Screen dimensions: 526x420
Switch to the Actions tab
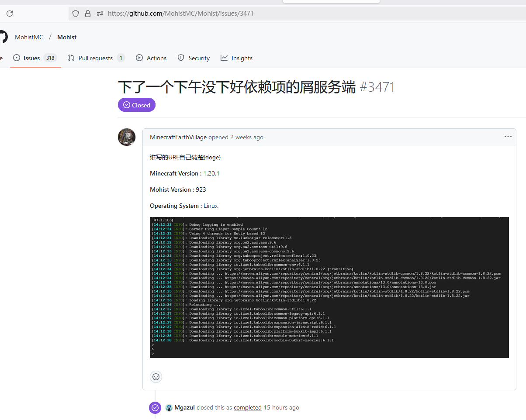pos(156,58)
